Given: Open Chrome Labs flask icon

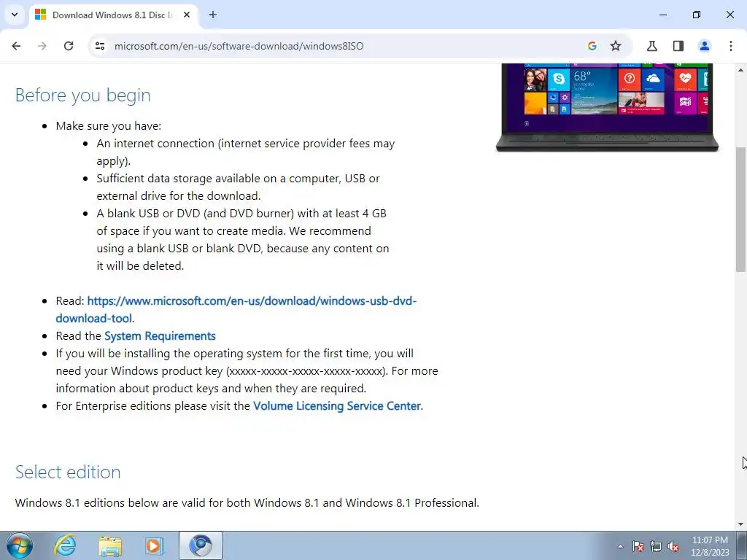Looking at the screenshot, I should coord(651,46).
